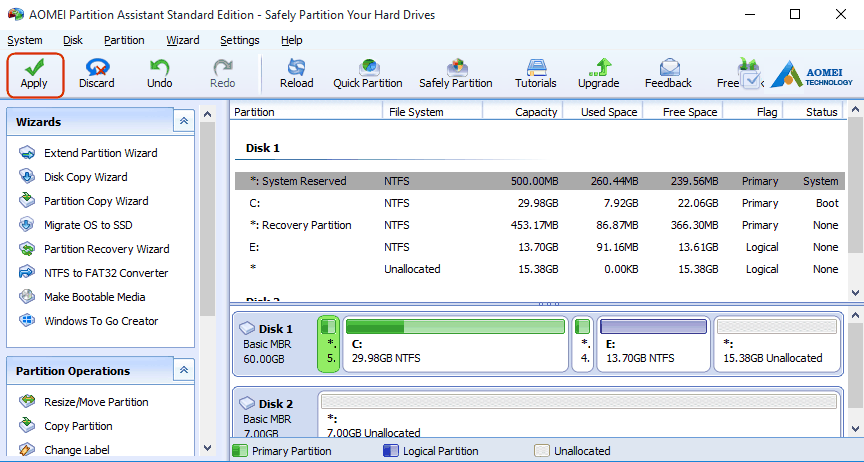Choose the Copy Partition operation
This screenshot has height=462, width=864.
pos(66,426)
